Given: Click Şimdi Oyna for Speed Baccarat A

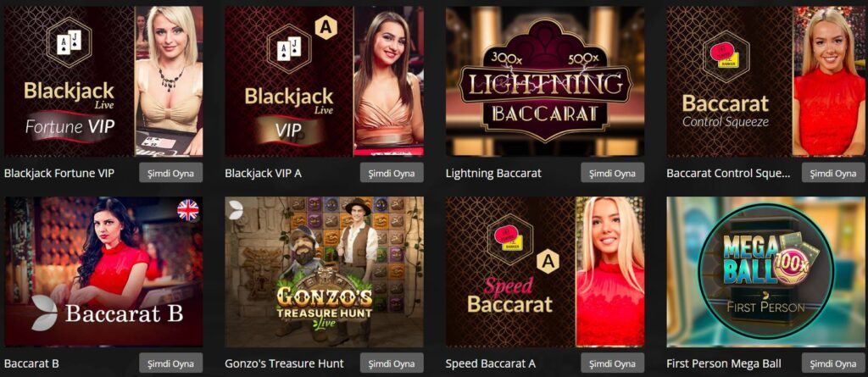Looking at the screenshot, I should pyautogui.click(x=612, y=363).
